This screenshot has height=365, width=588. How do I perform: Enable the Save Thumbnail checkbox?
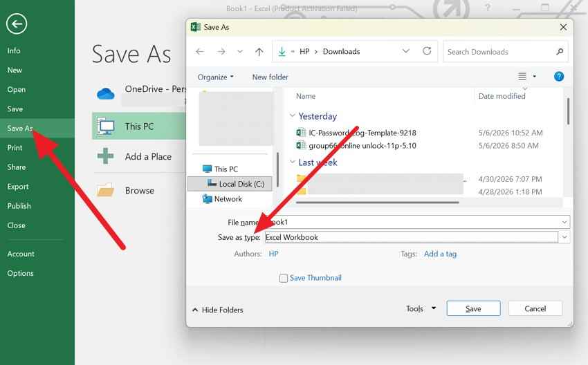[284, 278]
